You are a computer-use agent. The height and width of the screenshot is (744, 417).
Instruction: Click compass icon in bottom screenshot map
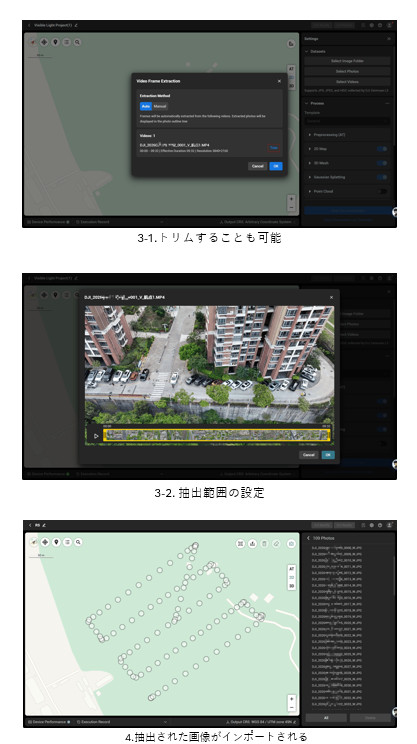click(34, 542)
